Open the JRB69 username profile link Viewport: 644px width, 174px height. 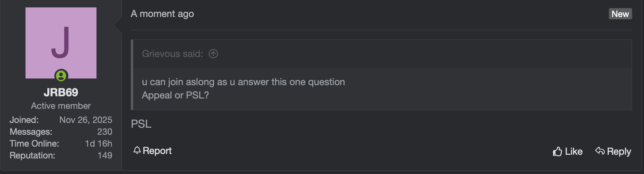point(61,92)
